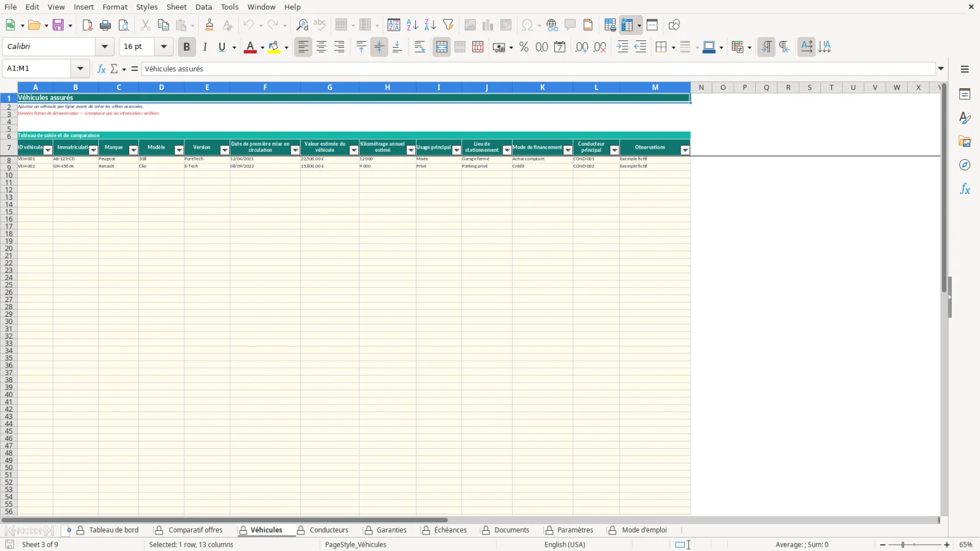Select column header N
This screenshot has width=980, height=551.
click(x=701, y=88)
